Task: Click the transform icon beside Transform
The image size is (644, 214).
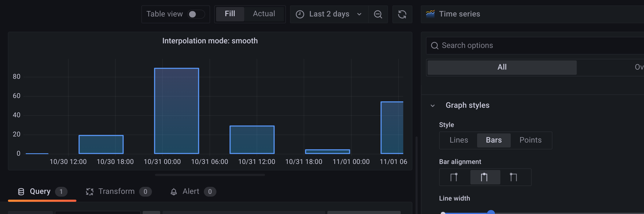Action: [x=90, y=192]
